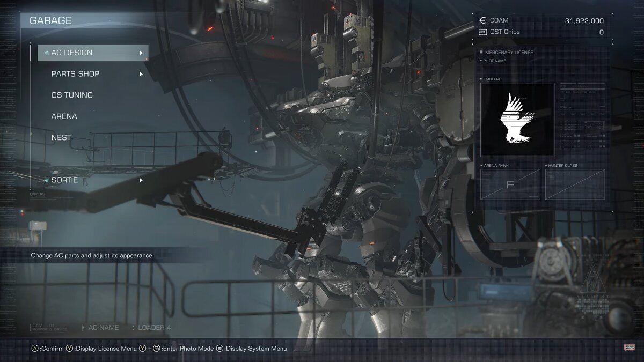644x362 pixels.
Task: Expand SORTIE submenu arrow
Action: tap(141, 180)
